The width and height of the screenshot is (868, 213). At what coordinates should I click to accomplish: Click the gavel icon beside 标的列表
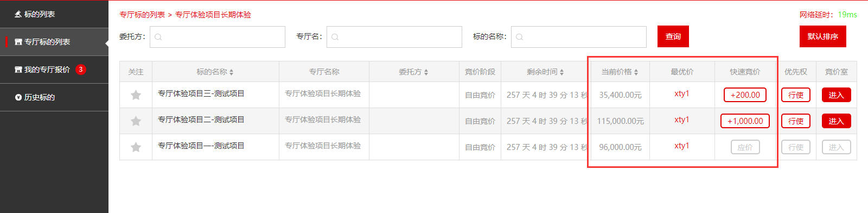(x=18, y=14)
